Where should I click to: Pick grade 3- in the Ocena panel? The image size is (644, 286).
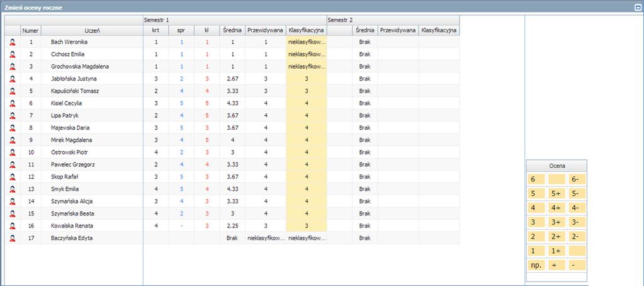pyautogui.click(x=577, y=222)
